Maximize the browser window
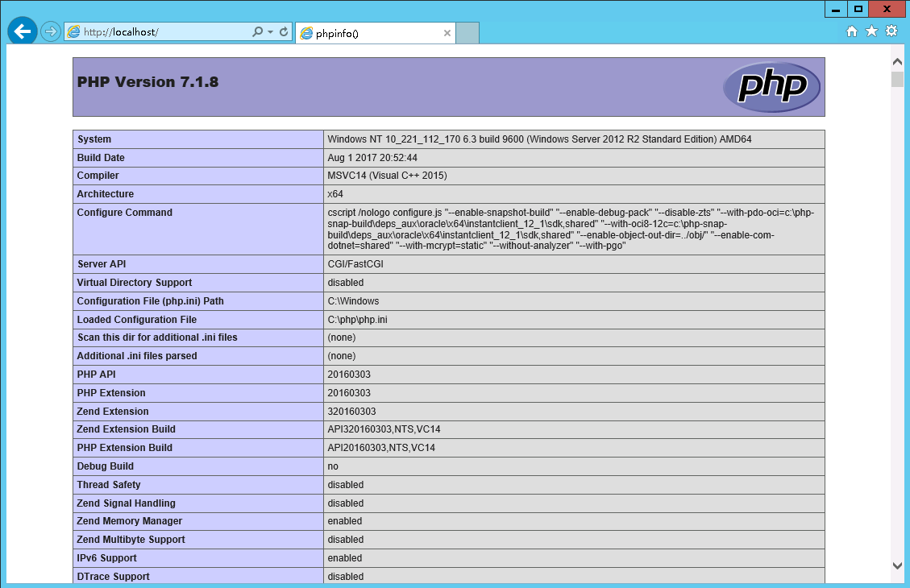The height and width of the screenshot is (588, 910). 858,9
